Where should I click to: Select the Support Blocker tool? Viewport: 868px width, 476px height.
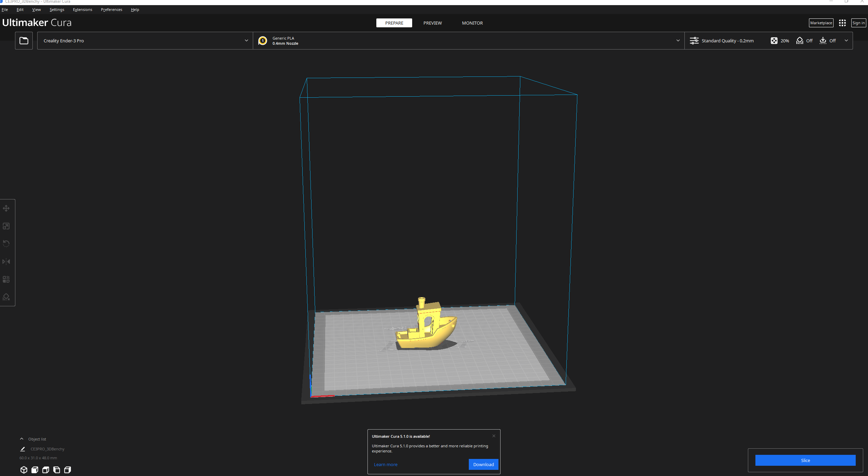click(6, 297)
